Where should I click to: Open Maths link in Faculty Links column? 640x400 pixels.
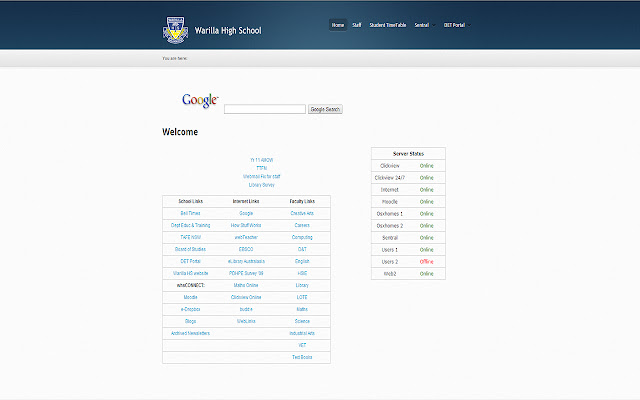[x=302, y=309]
